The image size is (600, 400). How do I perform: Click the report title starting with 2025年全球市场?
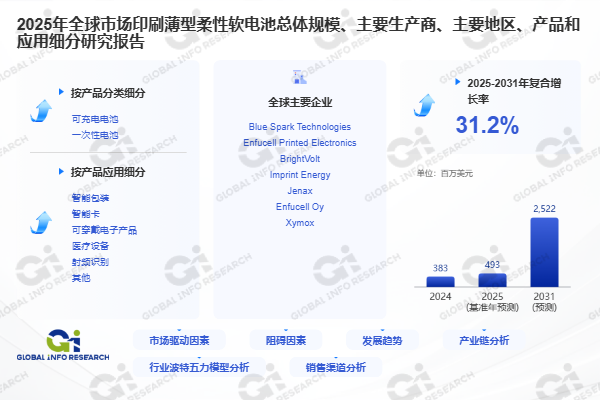(x=298, y=33)
